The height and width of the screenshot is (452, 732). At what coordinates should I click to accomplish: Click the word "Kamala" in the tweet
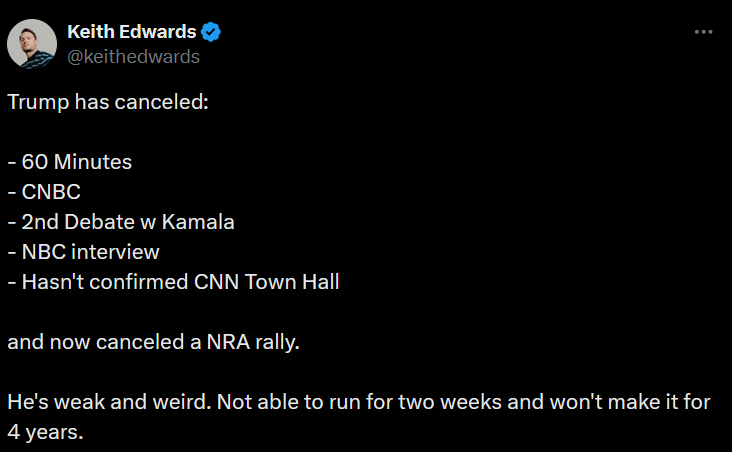tap(203, 222)
